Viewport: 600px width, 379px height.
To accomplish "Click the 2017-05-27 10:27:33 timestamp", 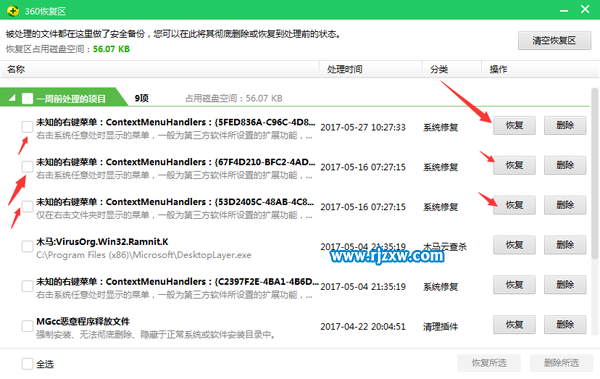I will 363,127.
